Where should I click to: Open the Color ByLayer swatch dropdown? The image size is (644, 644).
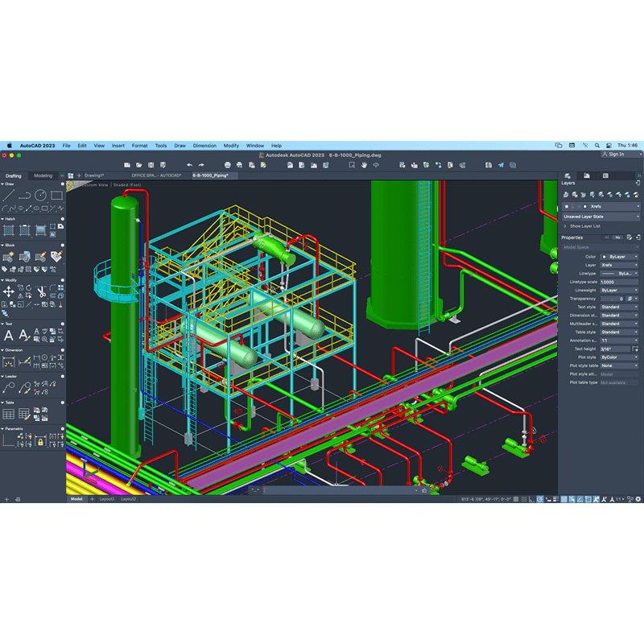click(619, 256)
